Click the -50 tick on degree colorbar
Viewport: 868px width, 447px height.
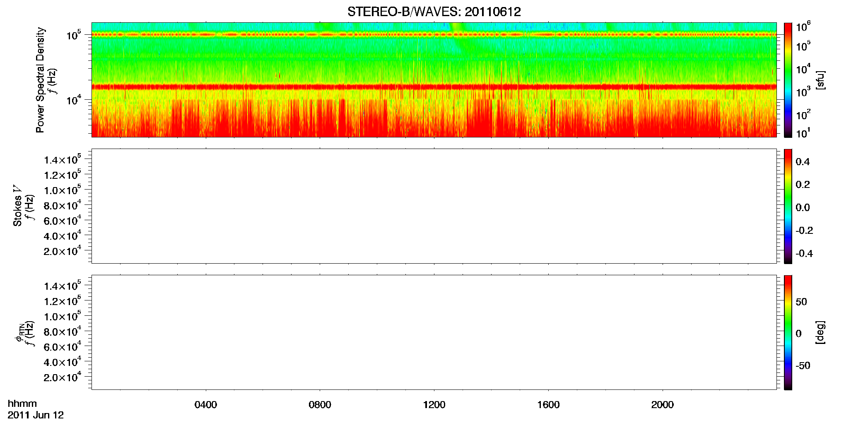point(803,365)
